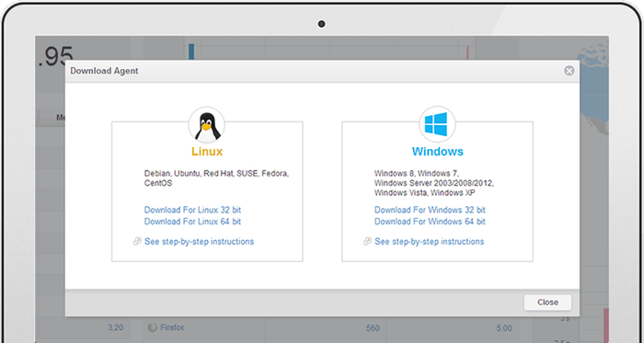Download For Windows 64 bit
This screenshot has width=644, height=343.
430,222
